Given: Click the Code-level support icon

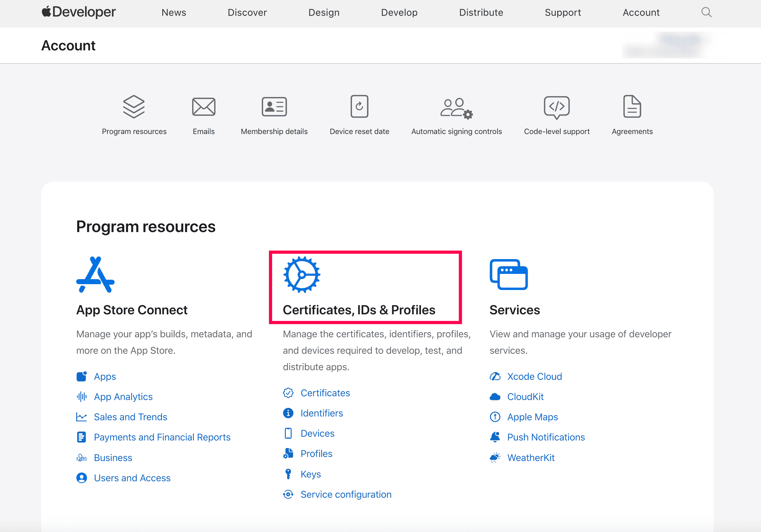Looking at the screenshot, I should click(x=557, y=107).
